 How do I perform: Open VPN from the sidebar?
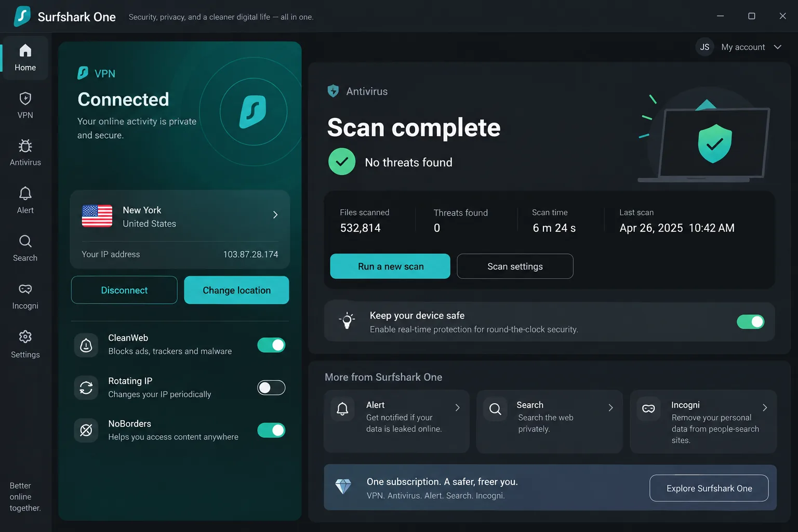(x=25, y=105)
